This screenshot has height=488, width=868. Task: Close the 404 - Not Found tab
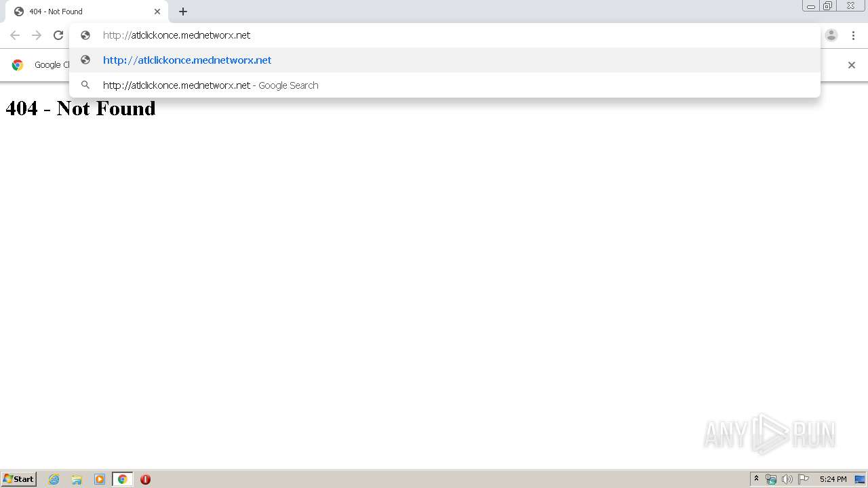pos(157,12)
